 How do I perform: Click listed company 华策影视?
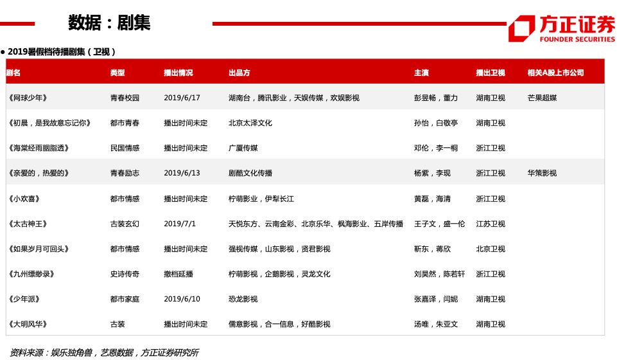point(542,173)
